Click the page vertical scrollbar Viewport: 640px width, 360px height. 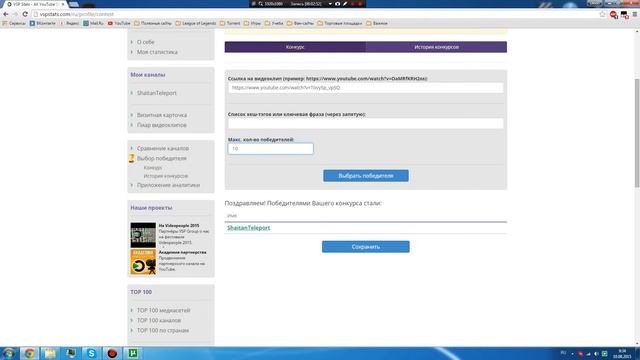(636, 133)
